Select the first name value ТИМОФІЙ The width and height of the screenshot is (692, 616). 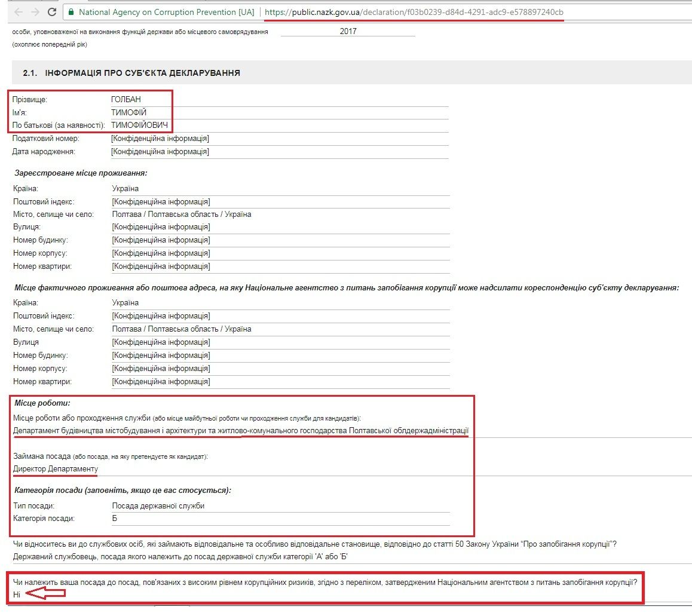128,112
